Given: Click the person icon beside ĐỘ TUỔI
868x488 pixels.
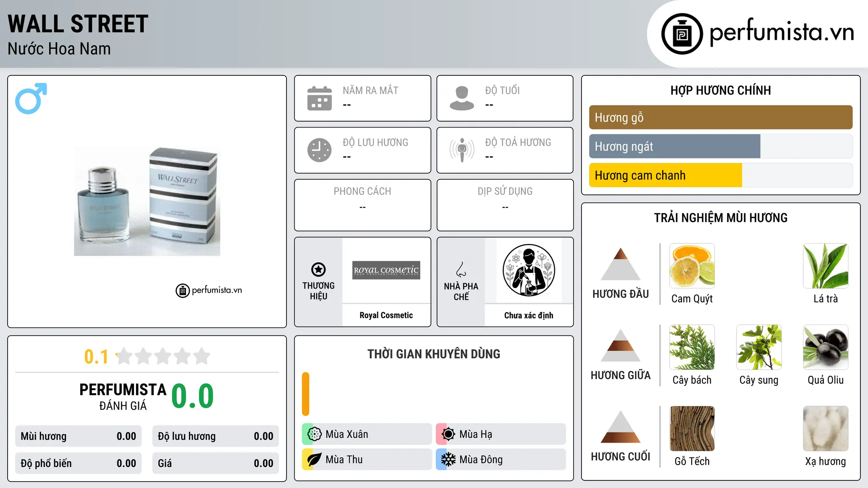Looking at the screenshot, I should [462, 98].
